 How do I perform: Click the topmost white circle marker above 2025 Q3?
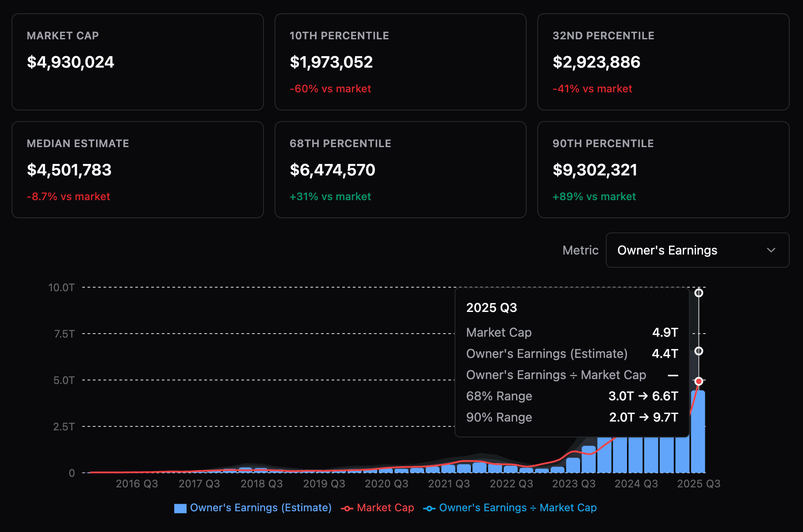(x=699, y=293)
